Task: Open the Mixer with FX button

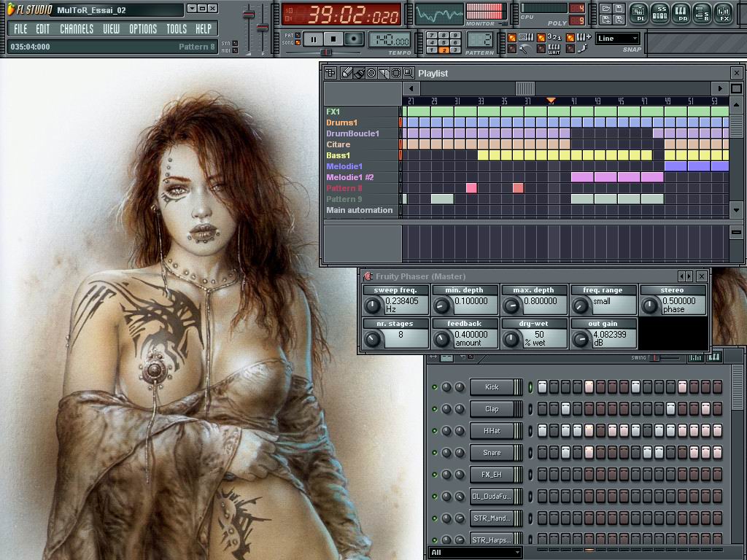Action: 724,13
